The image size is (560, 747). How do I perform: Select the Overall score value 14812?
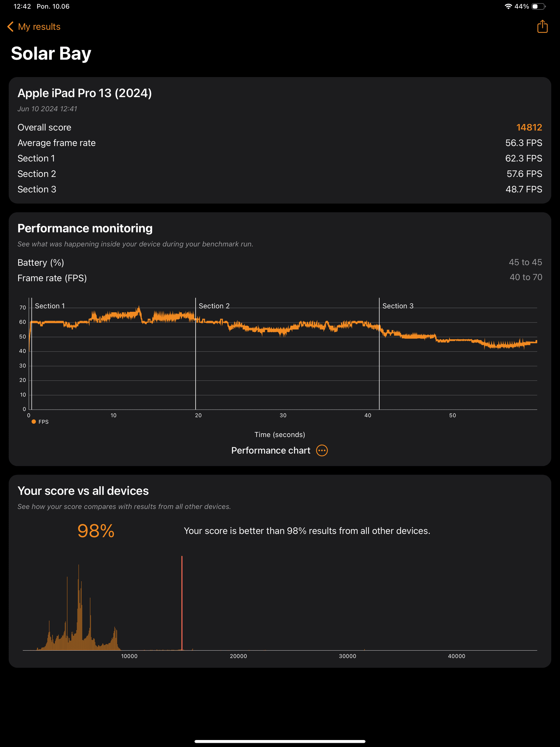tap(529, 127)
